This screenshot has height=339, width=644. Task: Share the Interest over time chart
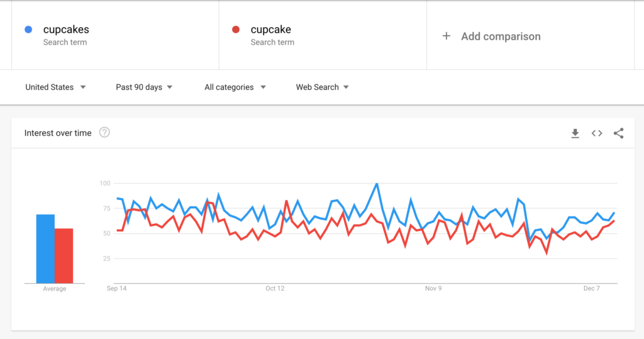click(619, 133)
